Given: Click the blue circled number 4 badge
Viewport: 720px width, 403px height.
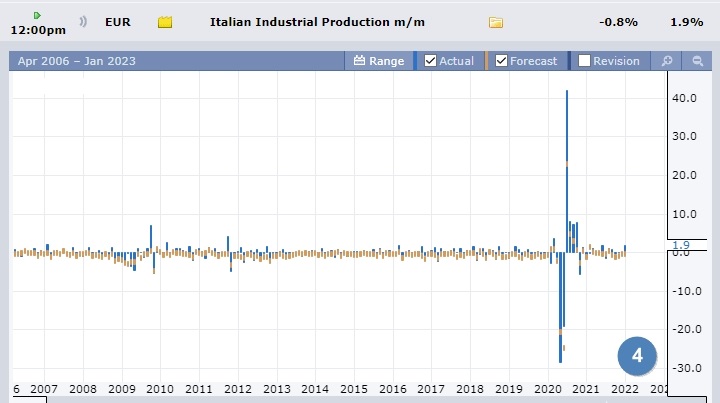Looking at the screenshot, I should pos(636,354).
